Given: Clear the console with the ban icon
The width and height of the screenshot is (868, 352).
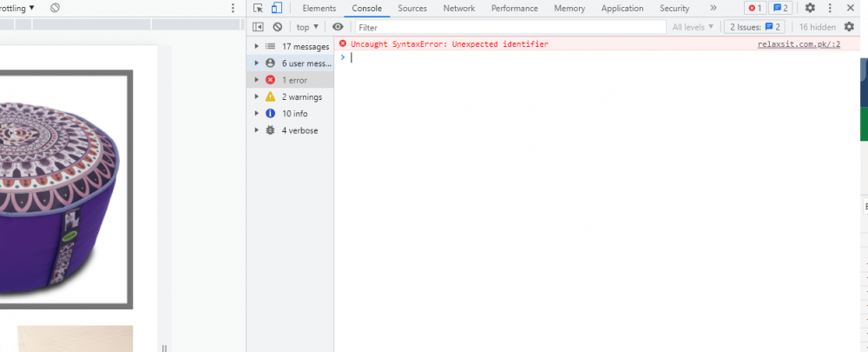Looking at the screenshot, I should [x=278, y=27].
